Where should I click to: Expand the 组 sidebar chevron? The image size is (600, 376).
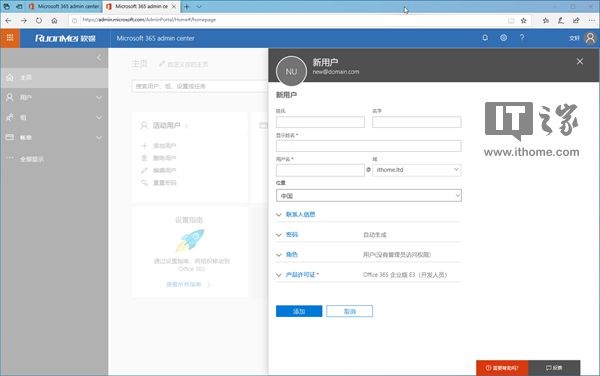pos(99,117)
